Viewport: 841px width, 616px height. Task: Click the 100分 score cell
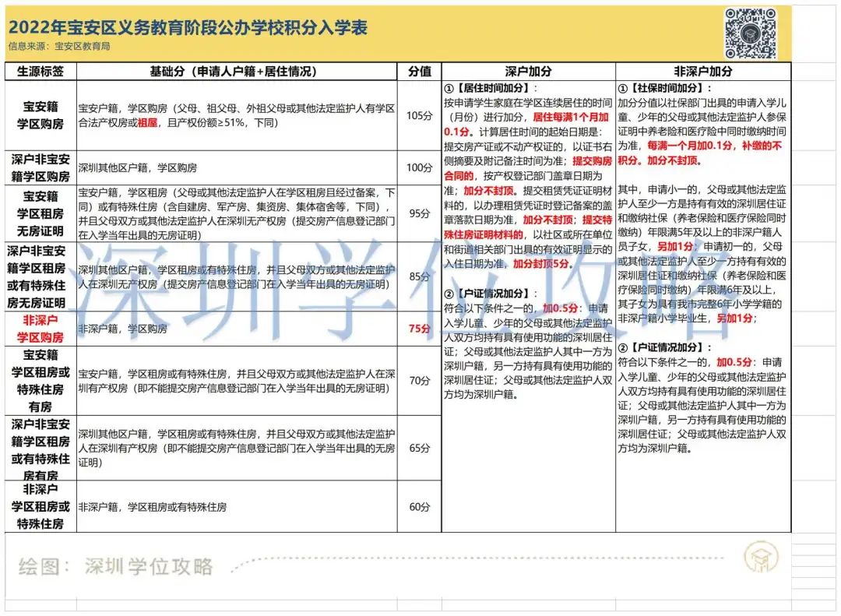coord(420,168)
